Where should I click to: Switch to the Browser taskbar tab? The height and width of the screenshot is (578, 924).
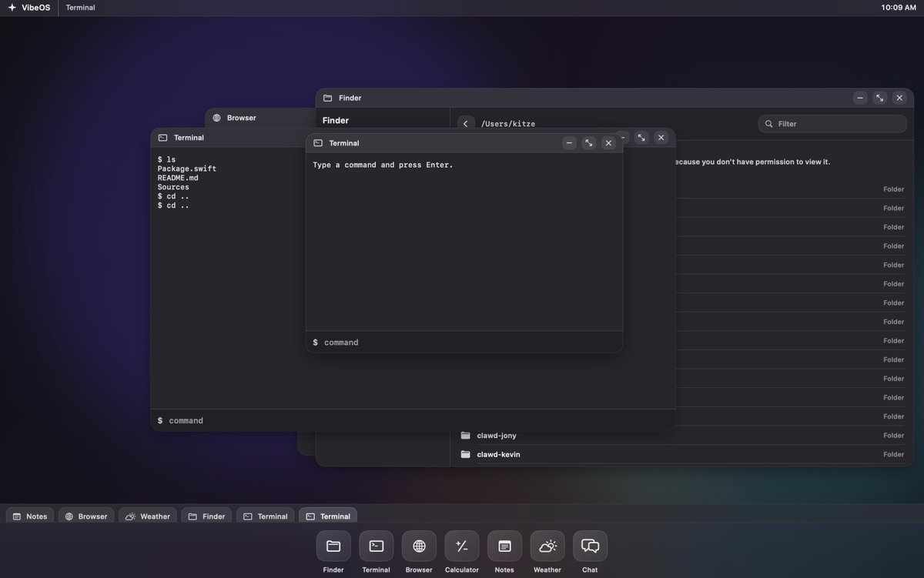point(85,516)
